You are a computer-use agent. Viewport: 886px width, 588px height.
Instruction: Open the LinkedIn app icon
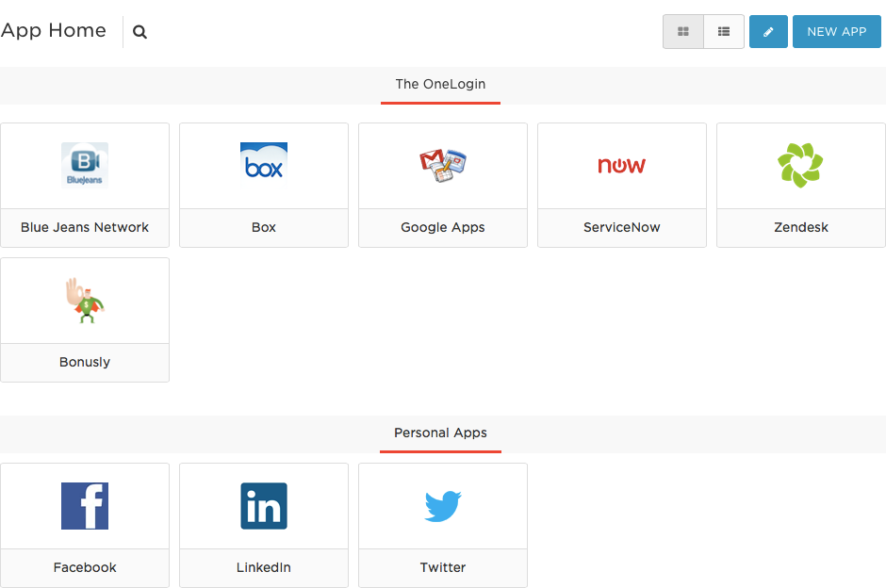264,506
